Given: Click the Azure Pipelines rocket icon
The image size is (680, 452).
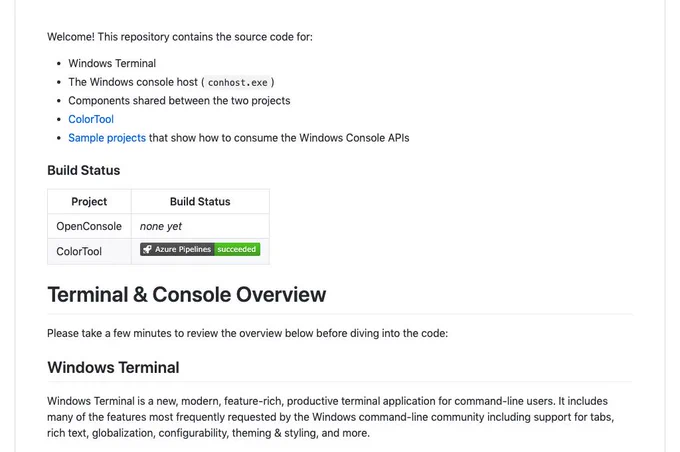Looking at the screenshot, I should coord(147,249).
